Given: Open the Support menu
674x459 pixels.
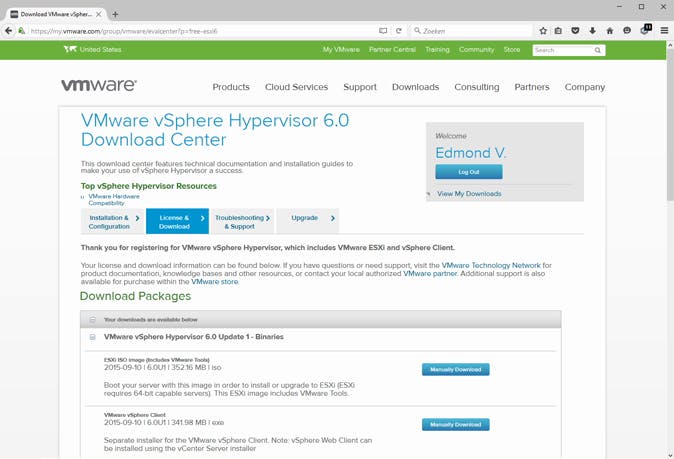Looking at the screenshot, I should 360,87.
